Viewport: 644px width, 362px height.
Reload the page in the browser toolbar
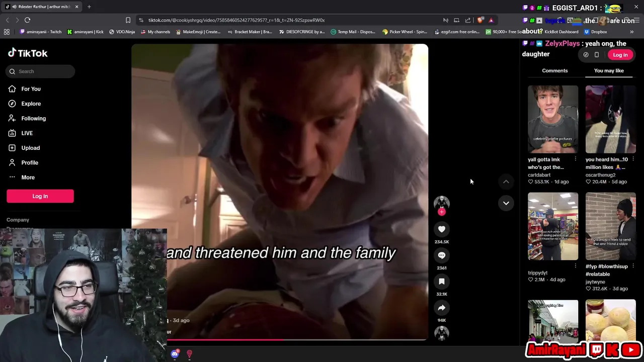[28, 20]
